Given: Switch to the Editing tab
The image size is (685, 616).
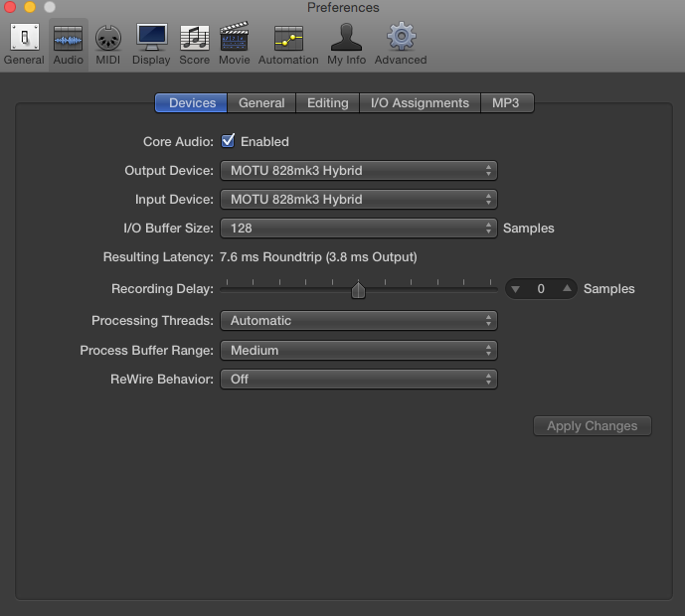Looking at the screenshot, I should point(327,103).
